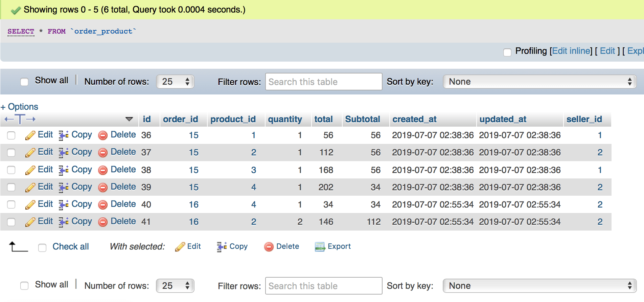Screen dimensions: 644x302
Task: Click the red Delete icon for row id 36
Action: [x=103, y=135]
